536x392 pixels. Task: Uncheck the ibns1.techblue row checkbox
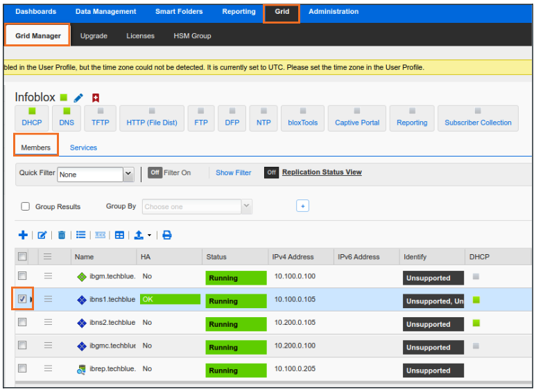(22, 299)
